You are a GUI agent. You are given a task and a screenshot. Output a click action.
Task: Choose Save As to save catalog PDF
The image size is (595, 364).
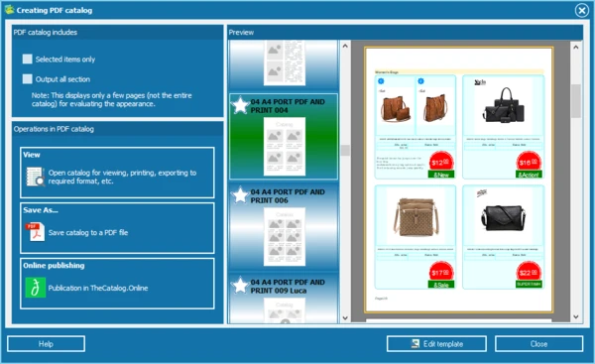coord(117,228)
